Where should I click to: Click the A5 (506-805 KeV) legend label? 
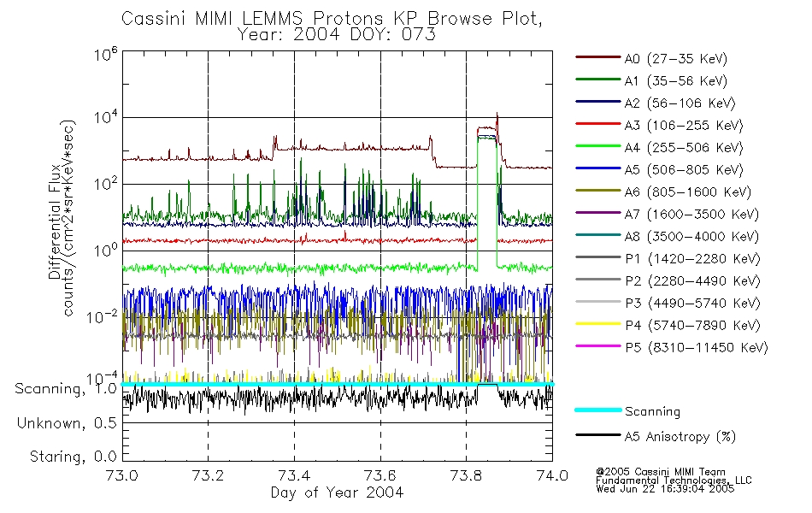point(684,170)
